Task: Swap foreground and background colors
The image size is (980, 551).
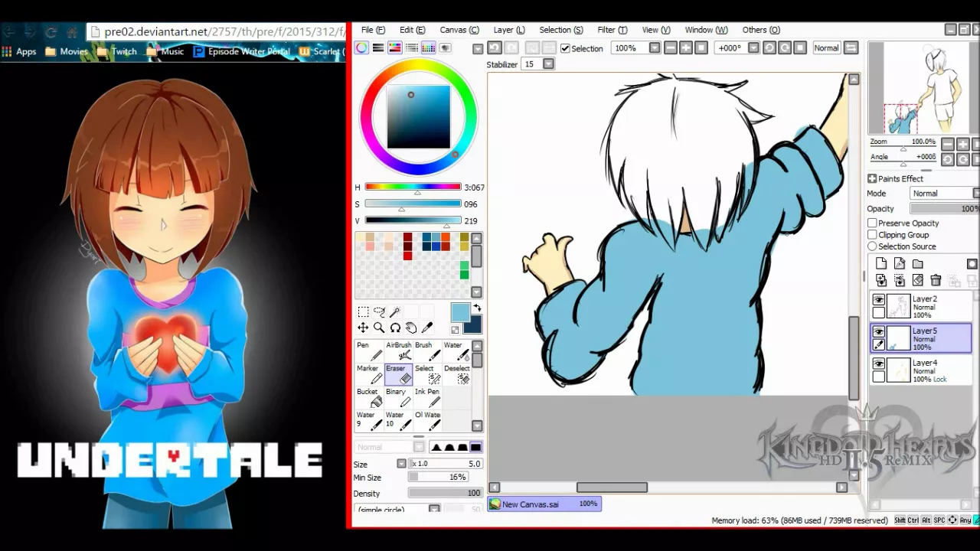Action: pyautogui.click(x=477, y=308)
